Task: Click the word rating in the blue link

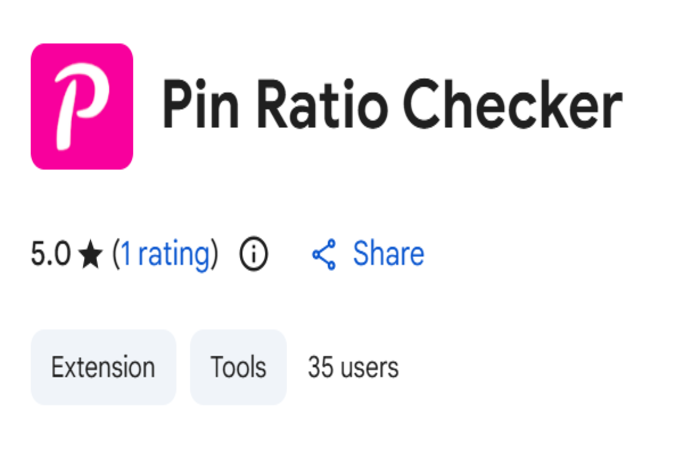Action: coord(174,254)
